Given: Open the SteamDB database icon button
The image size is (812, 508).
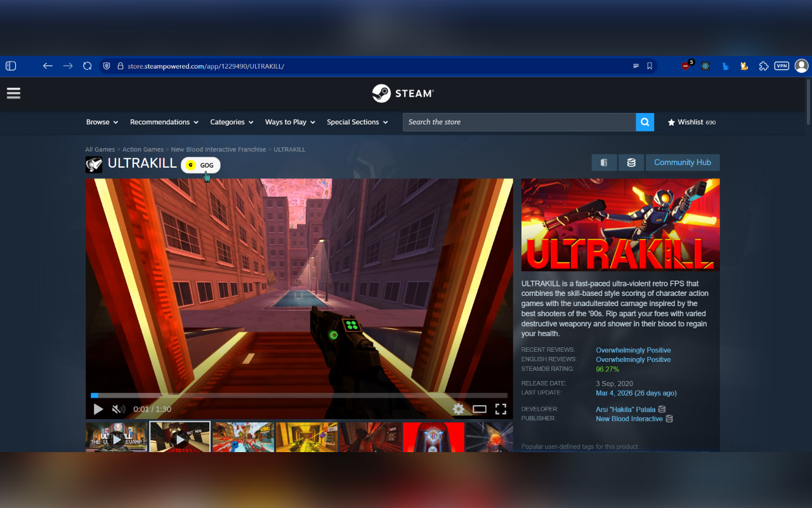Looking at the screenshot, I should point(631,163).
